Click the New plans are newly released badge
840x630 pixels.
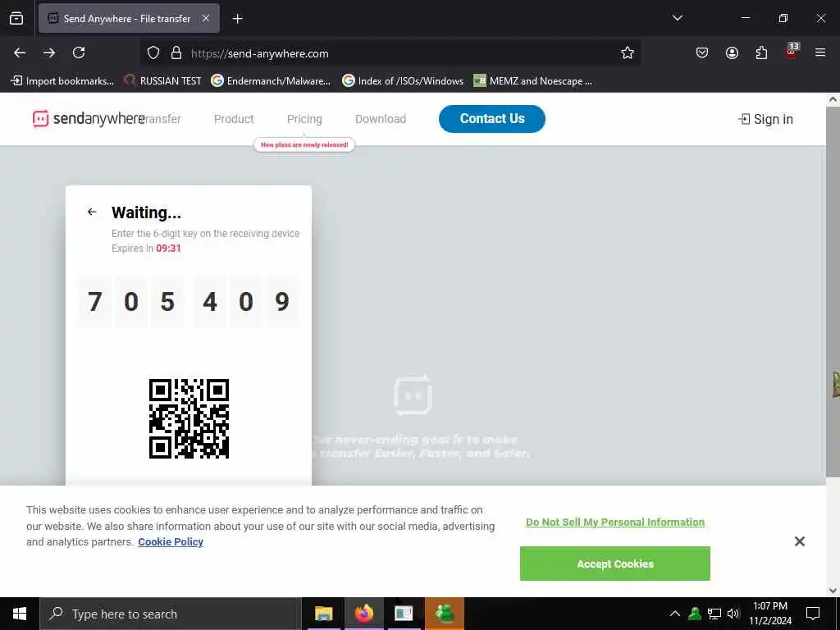coord(304,144)
